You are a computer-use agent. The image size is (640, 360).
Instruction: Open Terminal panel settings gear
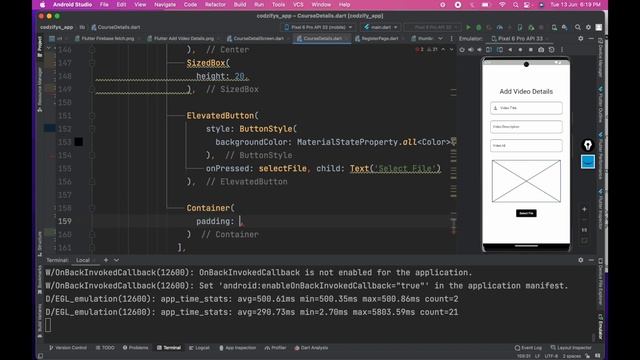581,260
